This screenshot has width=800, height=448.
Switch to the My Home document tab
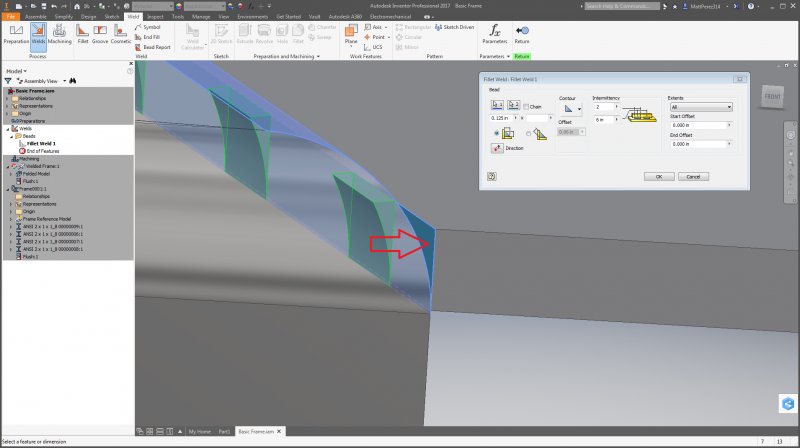tap(201, 430)
